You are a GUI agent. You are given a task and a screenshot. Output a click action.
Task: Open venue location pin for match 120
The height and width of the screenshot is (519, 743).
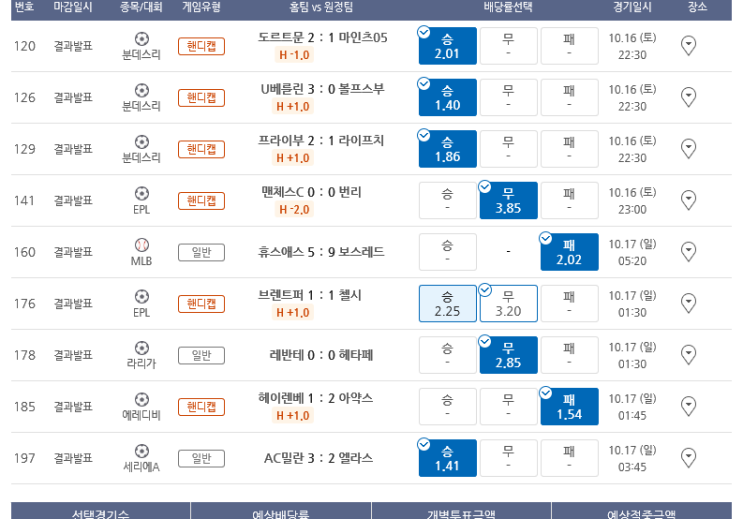(x=688, y=46)
